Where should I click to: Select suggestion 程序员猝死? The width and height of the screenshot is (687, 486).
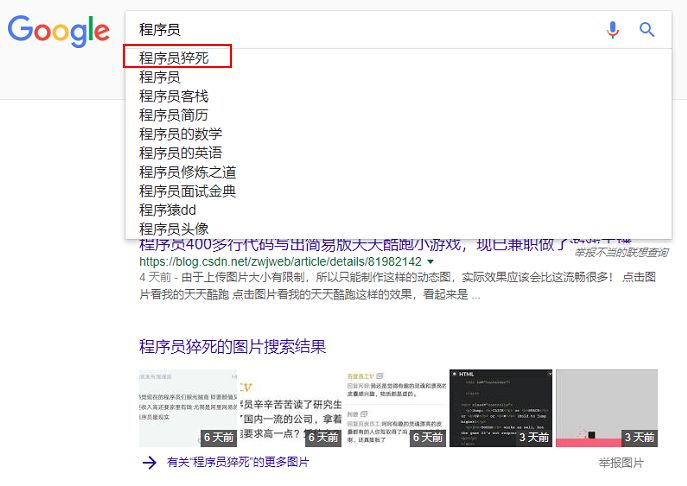174,58
